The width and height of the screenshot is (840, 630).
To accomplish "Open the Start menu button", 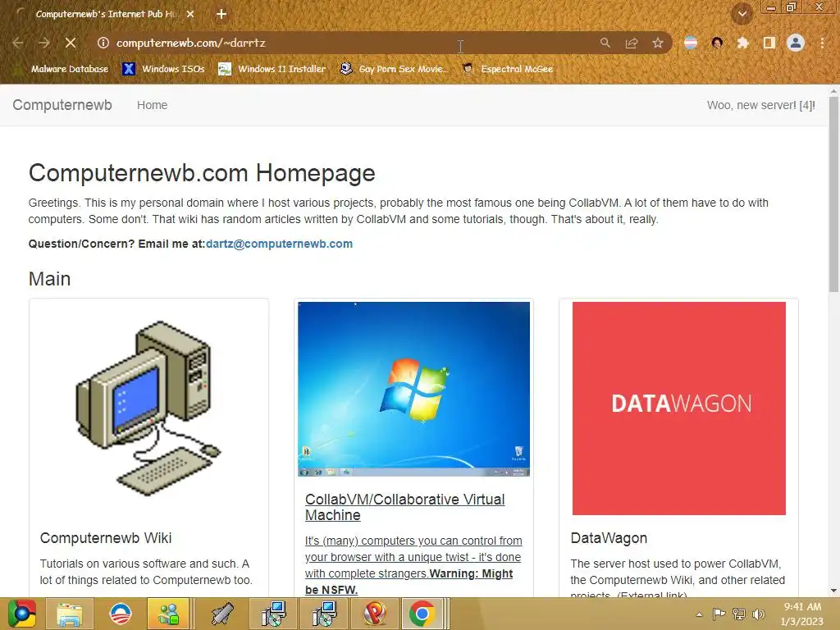I will click(21, 614).
